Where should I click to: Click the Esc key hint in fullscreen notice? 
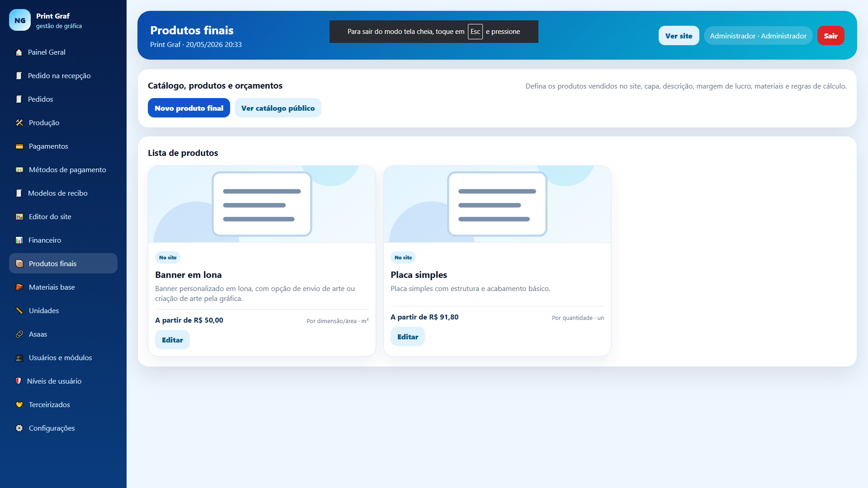click(x=475, y=32)
